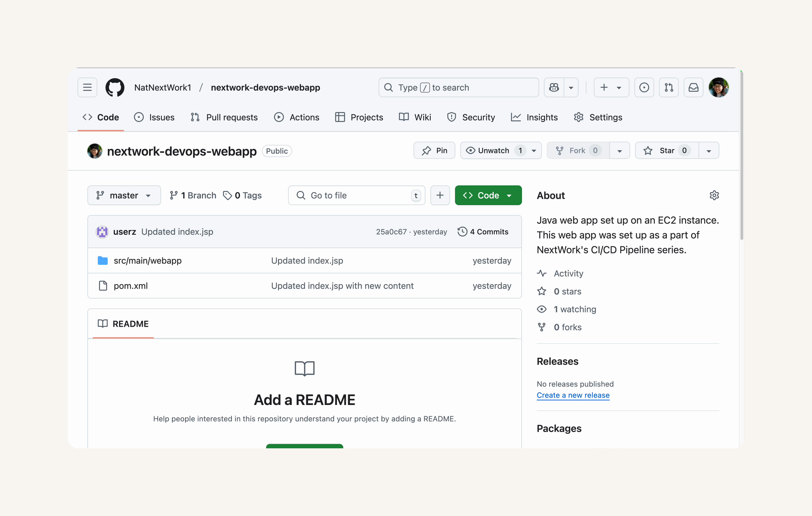Expand the Star lists dropdown arrow
The image size is (812, 516).
709,150
